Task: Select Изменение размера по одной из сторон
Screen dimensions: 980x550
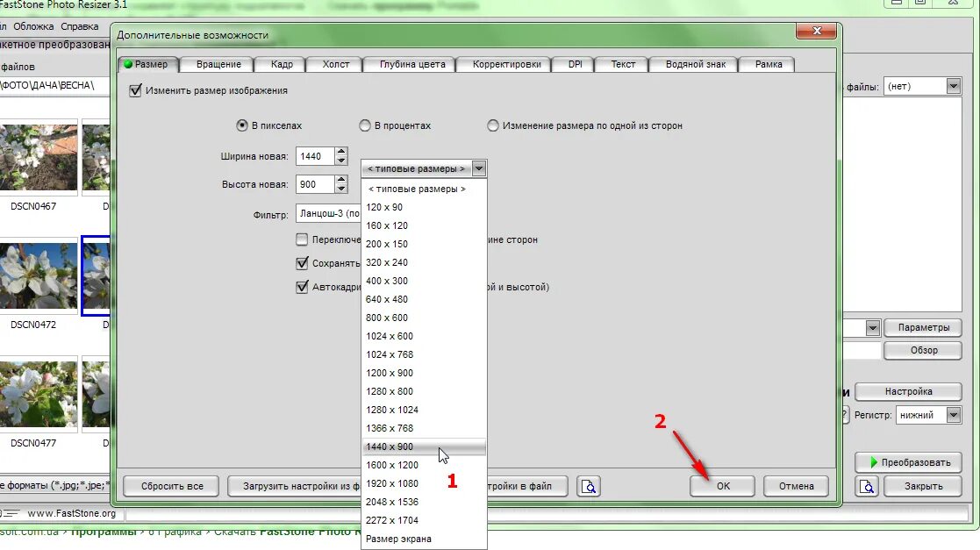Action: coord(493,125)
